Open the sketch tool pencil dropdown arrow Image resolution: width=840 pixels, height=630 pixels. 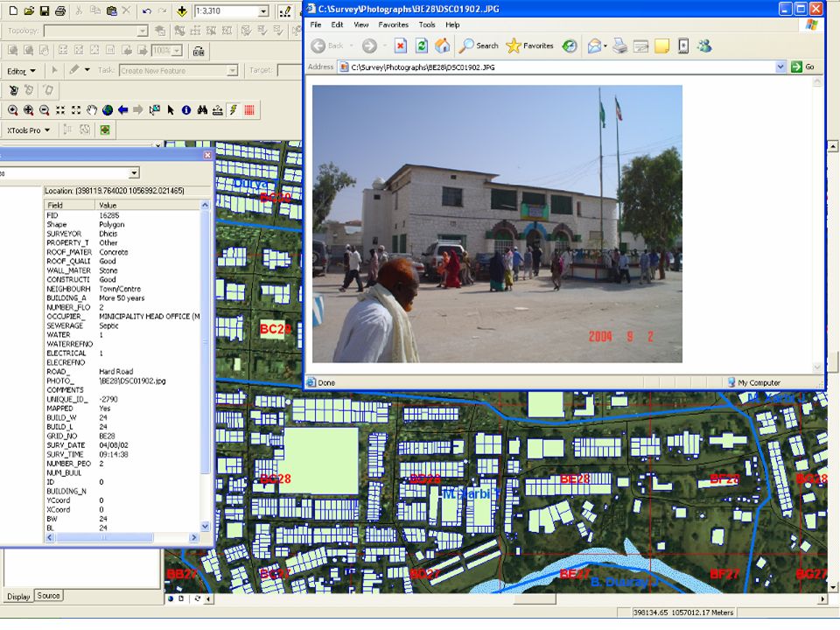87,70
